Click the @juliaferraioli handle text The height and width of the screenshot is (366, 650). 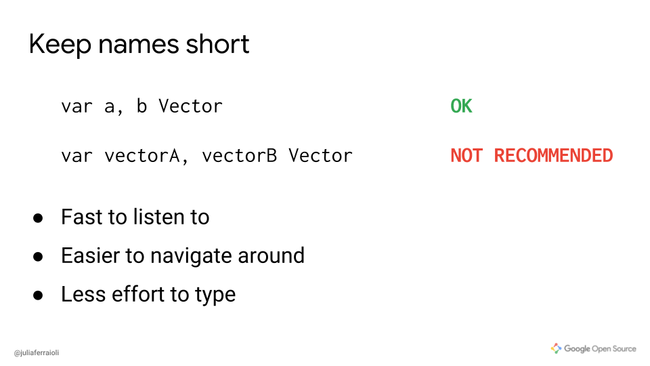click(36, 353)
